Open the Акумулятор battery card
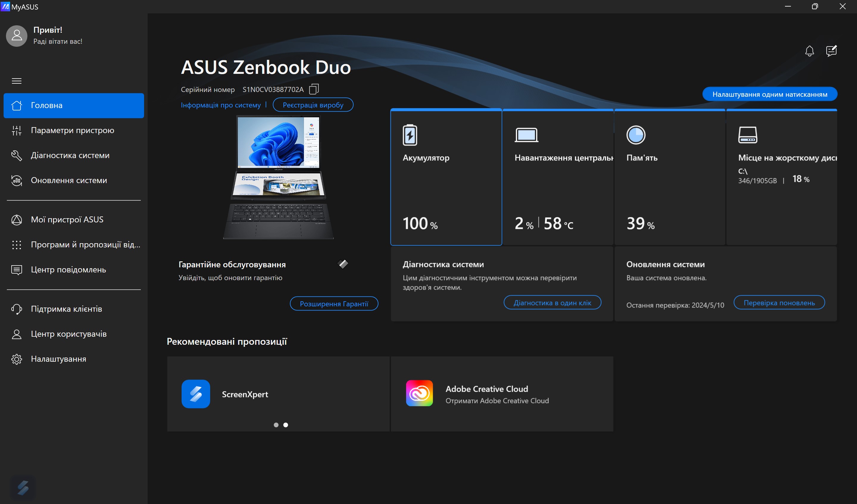Viewport: 857px width, 504px height. click(x=446, y=177)
